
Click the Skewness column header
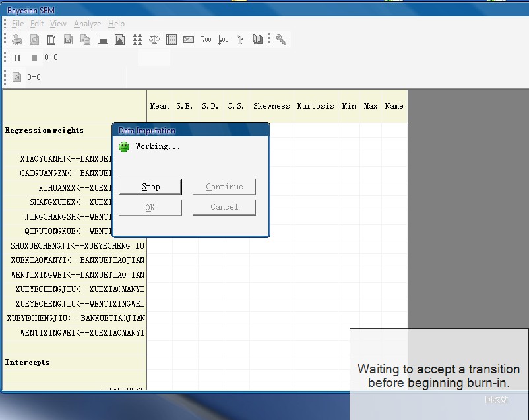271,106
